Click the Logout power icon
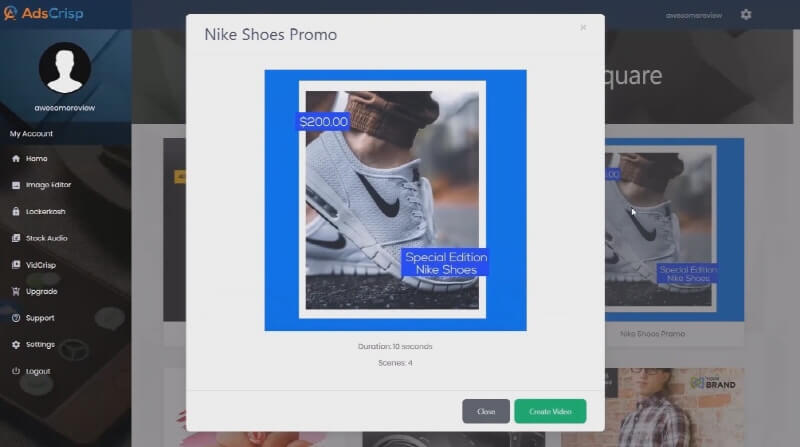Viewport: 800px width, 447px height. [x=16, y=371]
